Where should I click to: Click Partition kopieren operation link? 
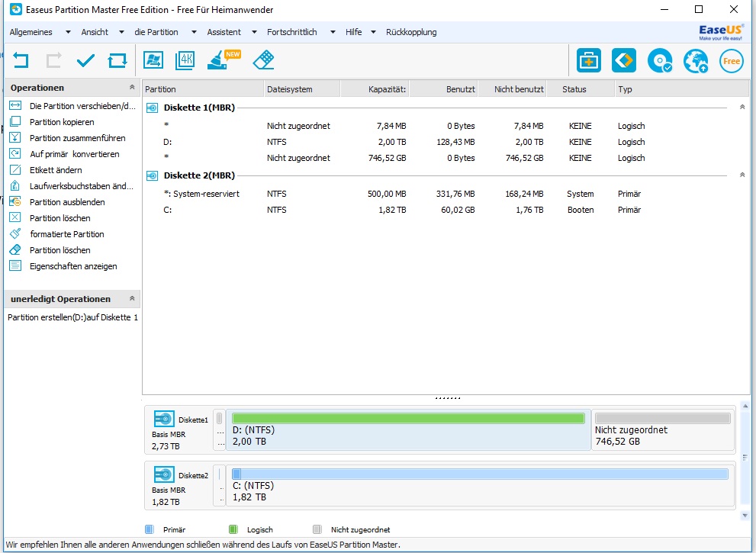click(62, 122)
